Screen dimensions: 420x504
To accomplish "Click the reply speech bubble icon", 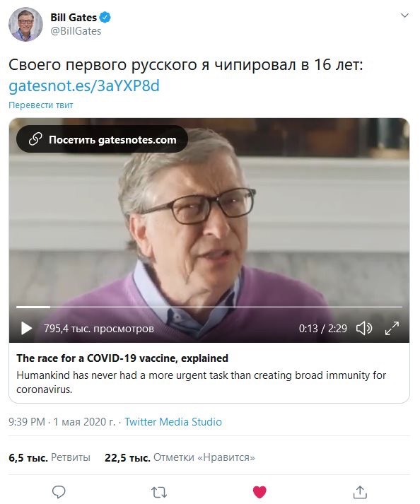I will click(x=59, y=492).
